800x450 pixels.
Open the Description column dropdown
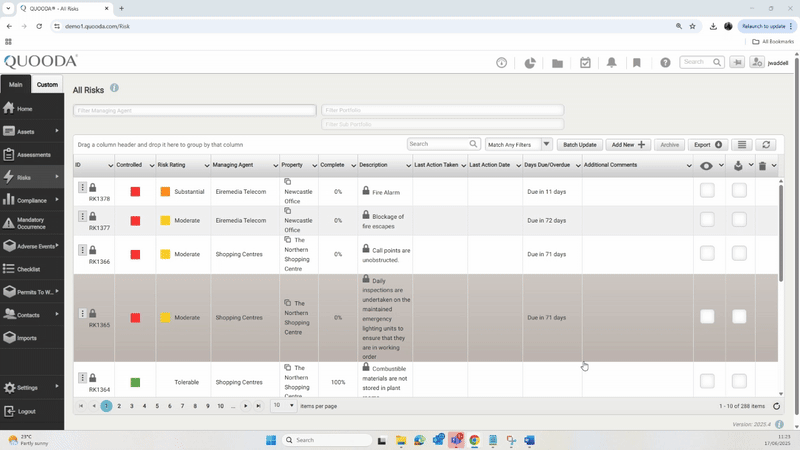[408, 166]
